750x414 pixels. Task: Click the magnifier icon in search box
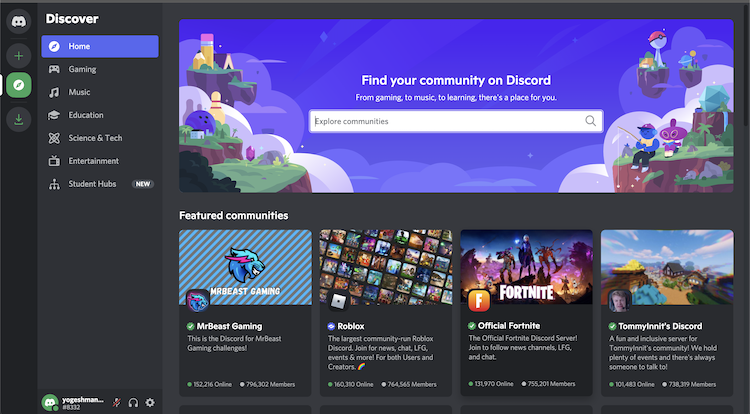[x=591, y=121]
